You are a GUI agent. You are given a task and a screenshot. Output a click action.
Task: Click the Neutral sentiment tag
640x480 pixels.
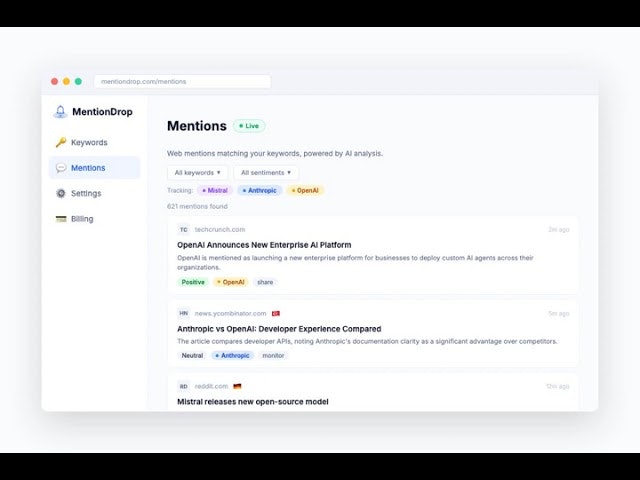click(x=192, y=356)
